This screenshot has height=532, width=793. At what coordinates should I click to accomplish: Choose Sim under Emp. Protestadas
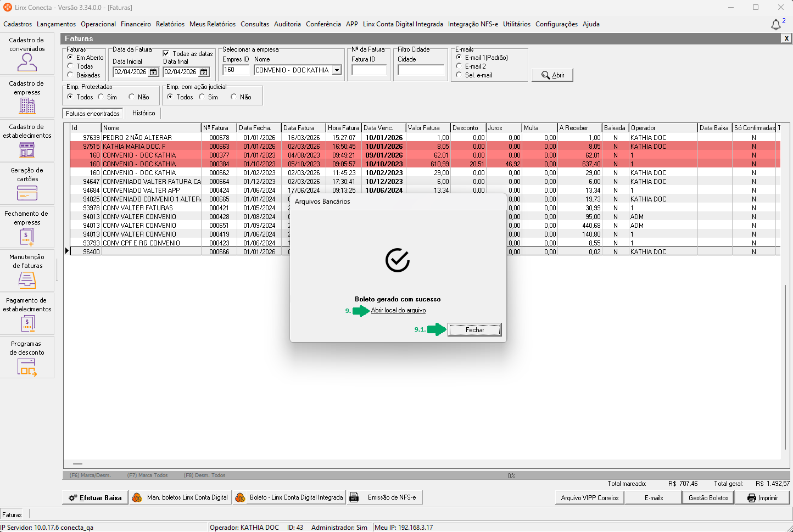point(101,97)
